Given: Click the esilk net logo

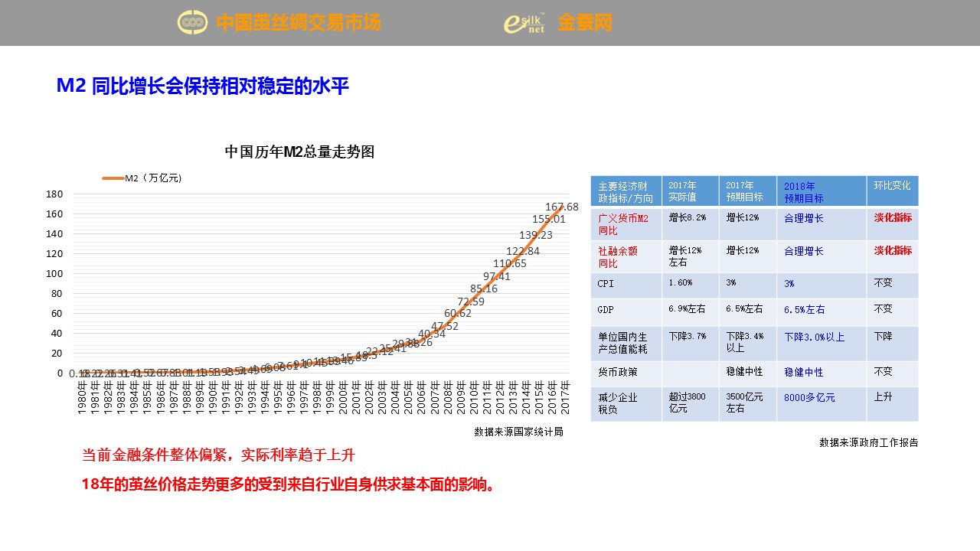Looking at the screenshot, I should click(524, 23).
